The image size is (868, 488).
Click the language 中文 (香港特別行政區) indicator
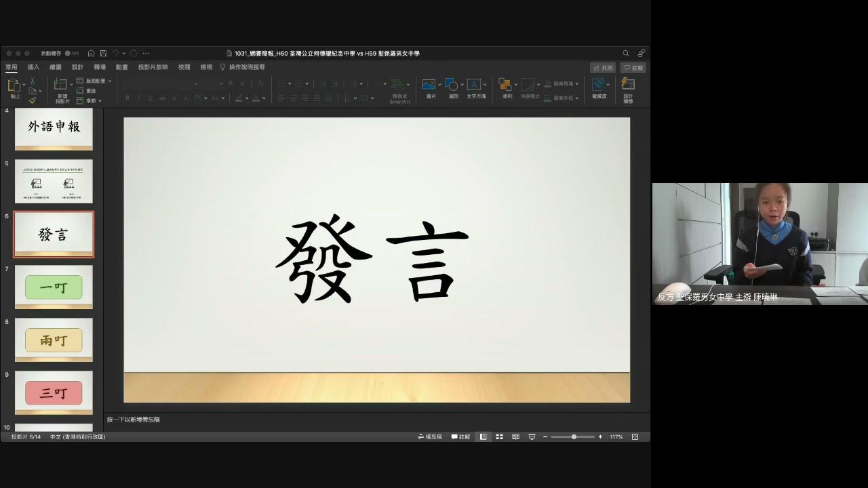click(77, 437)
